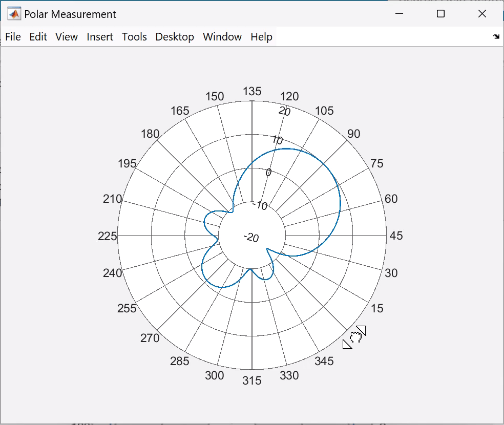Click the 315 degree angle label
The height and width of the screenshot is (425, 504).
pos(253,380)
